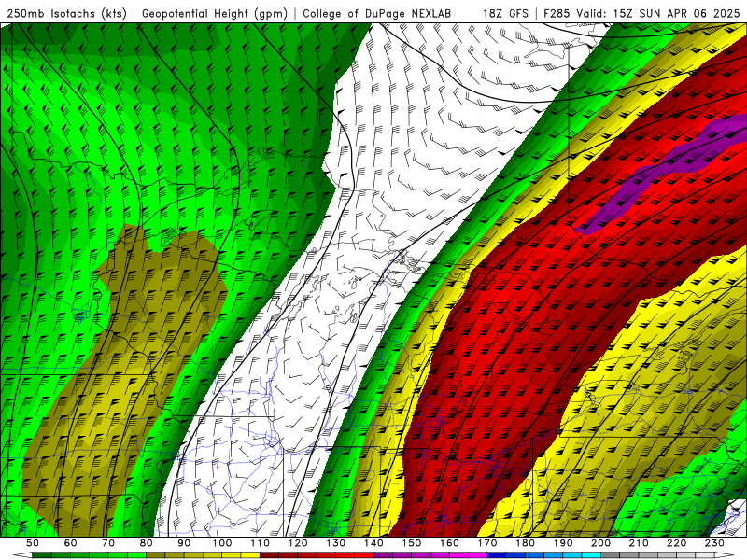This screenshot has height=560, width=747.
Task: Click the 160 knot scale label
Action: pos(449,543)
